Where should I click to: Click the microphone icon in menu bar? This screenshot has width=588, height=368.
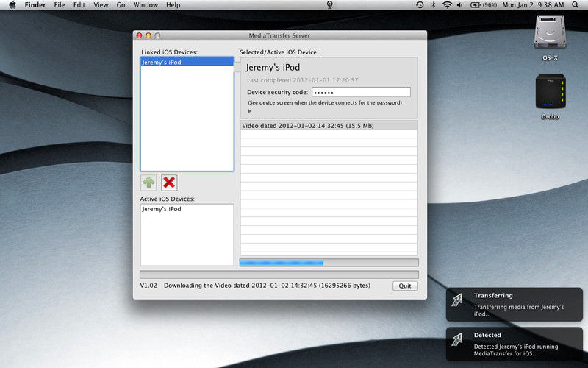click(329, 5)
